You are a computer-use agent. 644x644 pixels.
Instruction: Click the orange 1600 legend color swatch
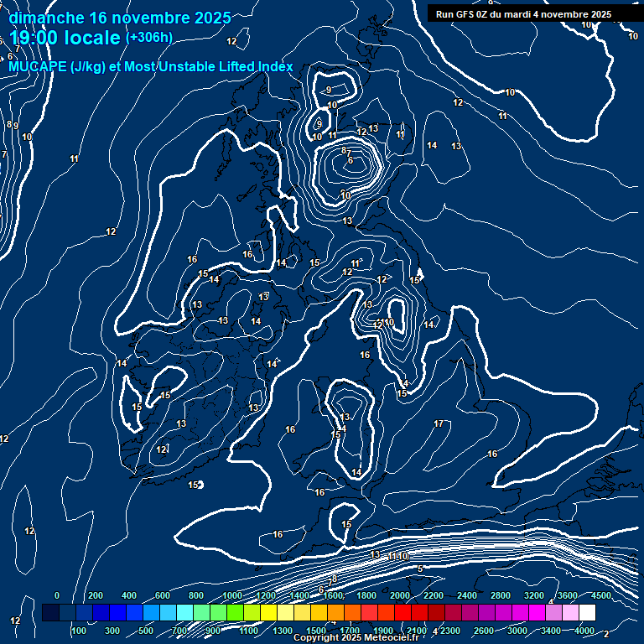pyautogui.click(x=335, y=613)
